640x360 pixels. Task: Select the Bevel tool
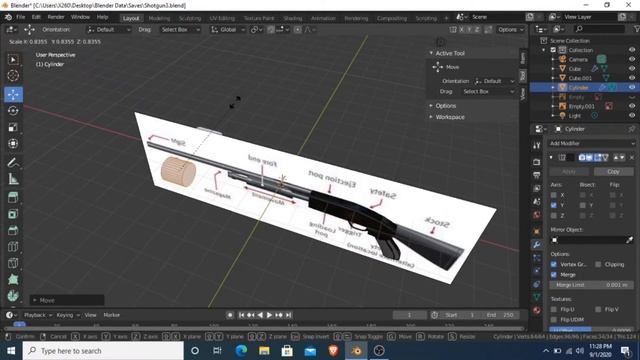(x=13, y=230)
